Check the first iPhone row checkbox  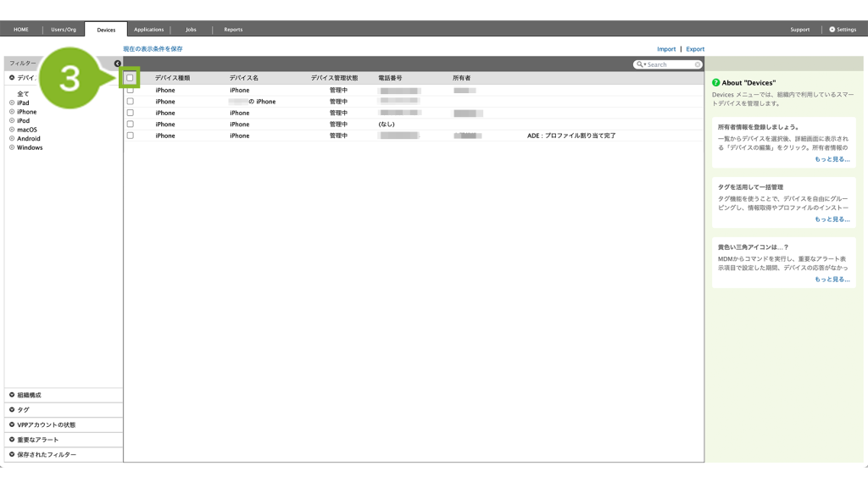pos(130,90)
